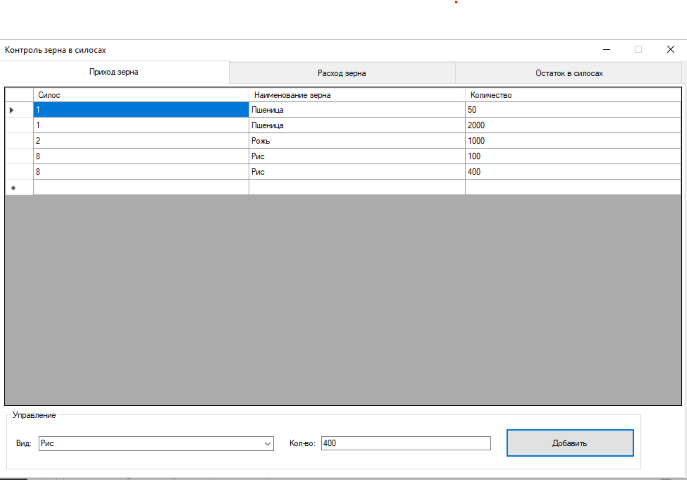Select the cell with quantity 100

572,157
